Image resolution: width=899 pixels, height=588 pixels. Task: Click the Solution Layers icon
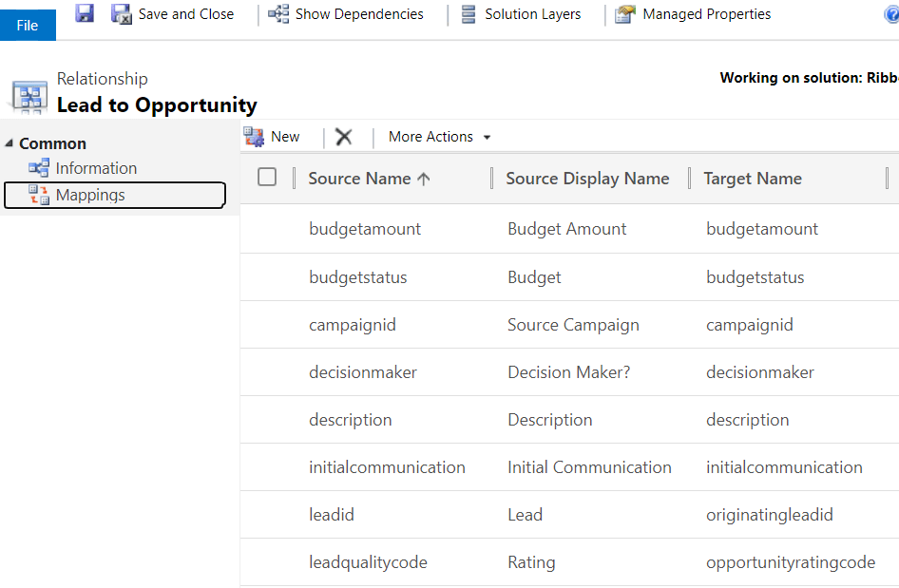[x=469, y=14]
